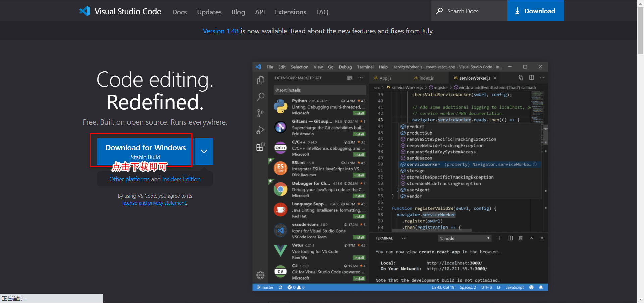The image size is (644, 303).
Task: Click the blue Download button in header
Action: (535, 11)
